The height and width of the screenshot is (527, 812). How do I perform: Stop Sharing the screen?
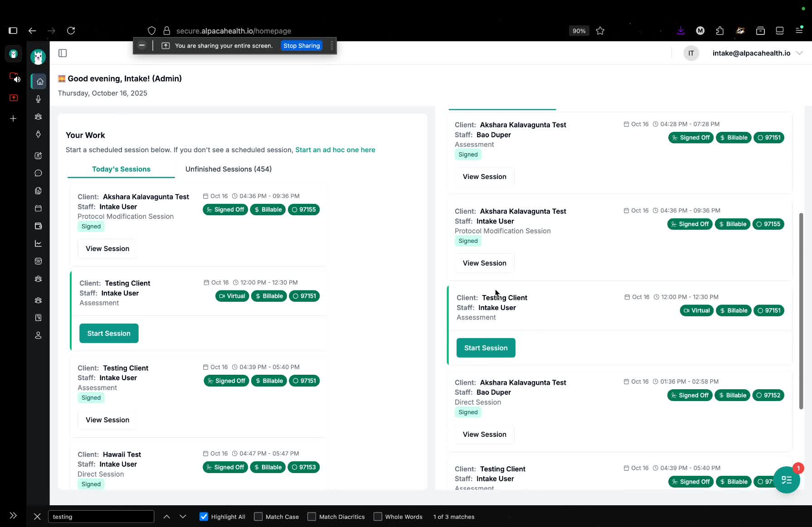(x=301, y=46)
